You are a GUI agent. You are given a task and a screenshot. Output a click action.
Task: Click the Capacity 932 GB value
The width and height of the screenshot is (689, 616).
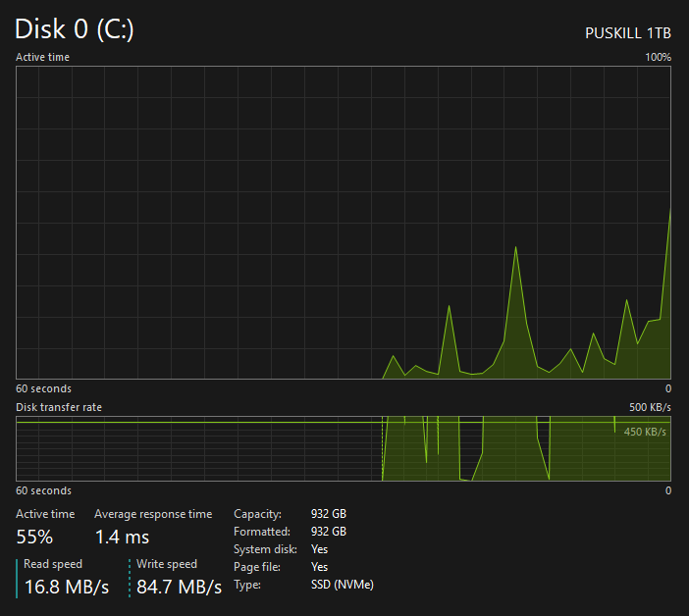click(329, 514)
